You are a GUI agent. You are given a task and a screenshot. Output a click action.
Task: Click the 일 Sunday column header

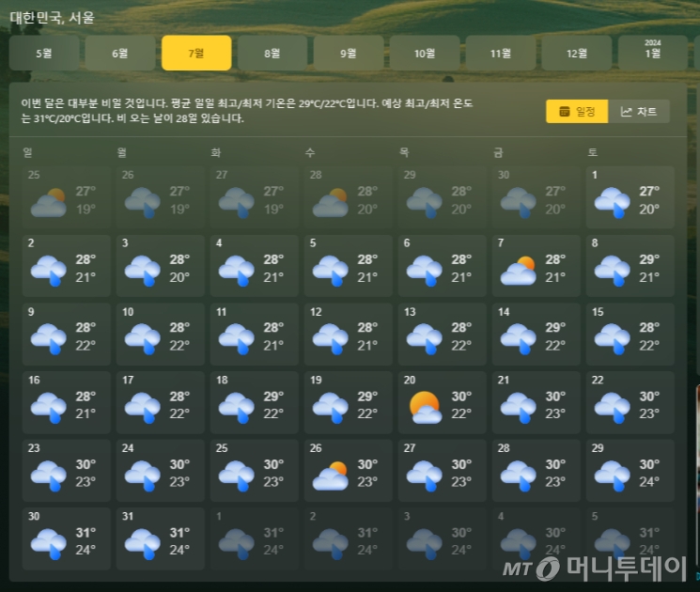pos(27,152)
